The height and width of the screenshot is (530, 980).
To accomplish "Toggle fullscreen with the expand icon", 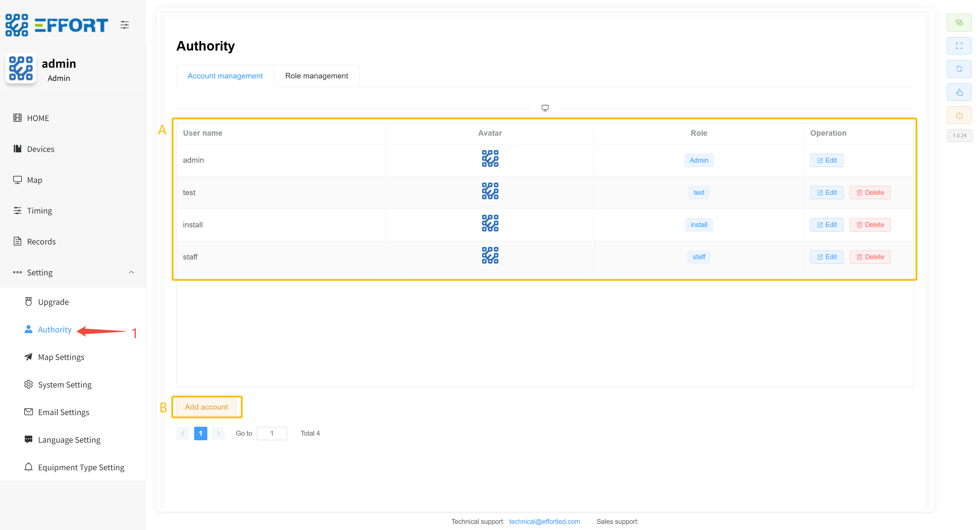I will click(x=959, y=46).
